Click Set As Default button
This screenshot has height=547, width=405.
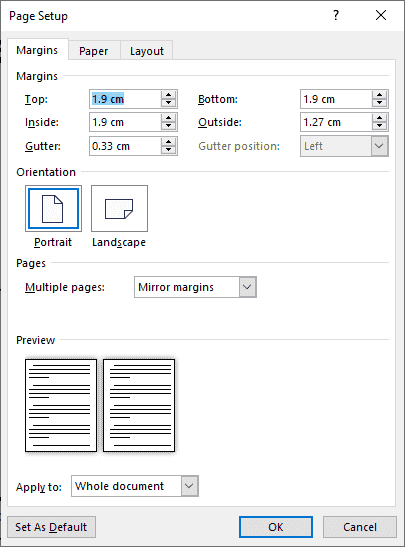51,527
